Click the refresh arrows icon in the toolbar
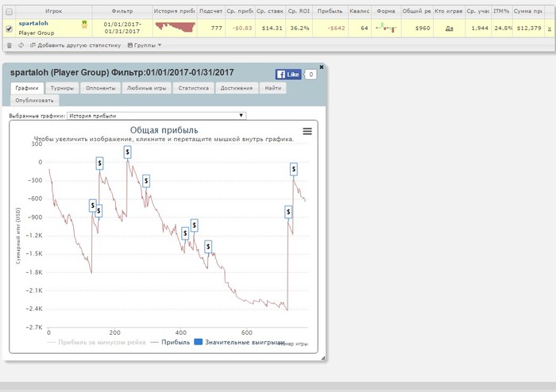This screenshot has width=556, height=392. pyautogui.click(x=21, y=45)
